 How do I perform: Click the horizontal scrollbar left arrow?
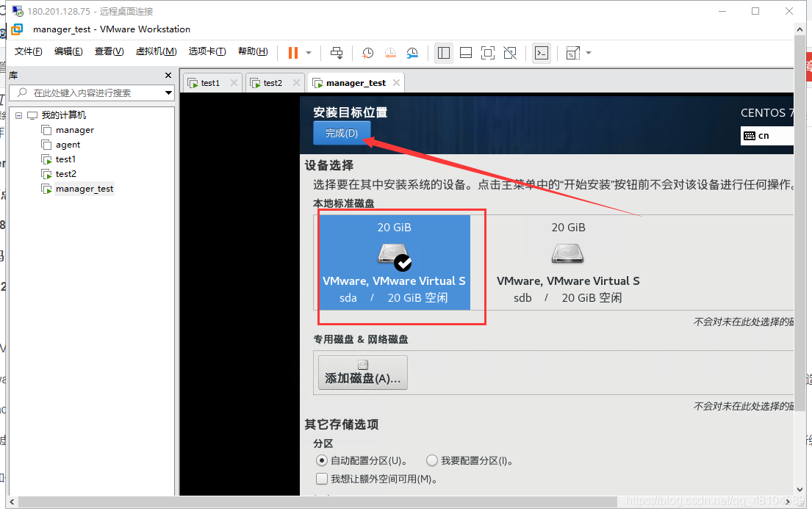(x=12, y=502)
